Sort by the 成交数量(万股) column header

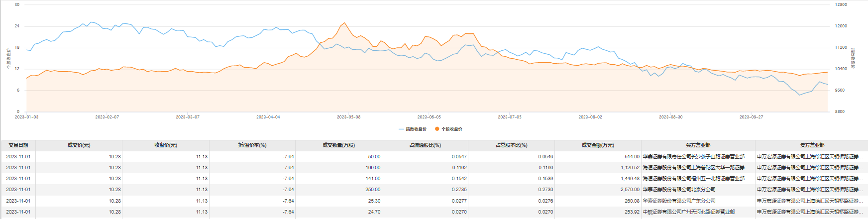point(338,145)
